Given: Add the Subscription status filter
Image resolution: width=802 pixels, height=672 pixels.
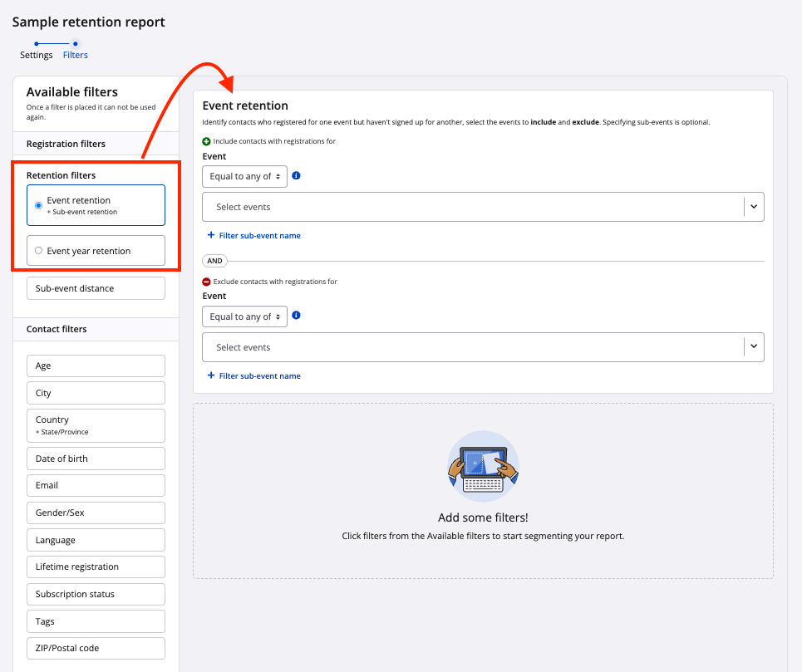Looking at the screenshot, I should 96,594.
